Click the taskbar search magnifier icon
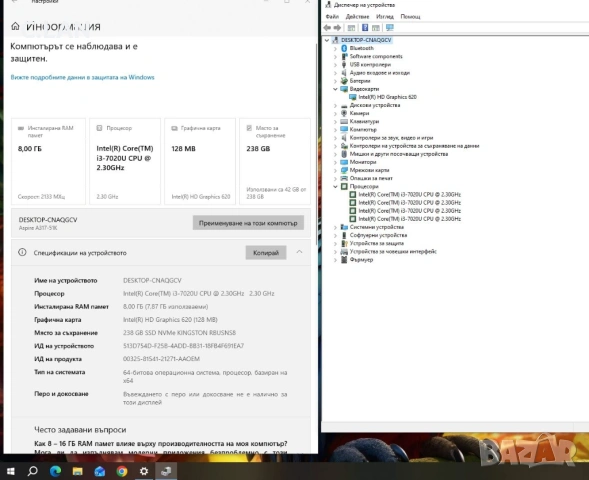This screenshot has width=589, height=480. (x=33, y=471)
